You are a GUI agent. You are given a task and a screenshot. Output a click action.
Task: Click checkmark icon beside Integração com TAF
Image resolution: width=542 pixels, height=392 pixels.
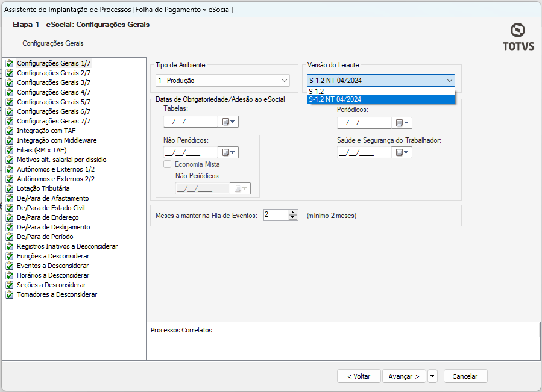tap(10, 131)
